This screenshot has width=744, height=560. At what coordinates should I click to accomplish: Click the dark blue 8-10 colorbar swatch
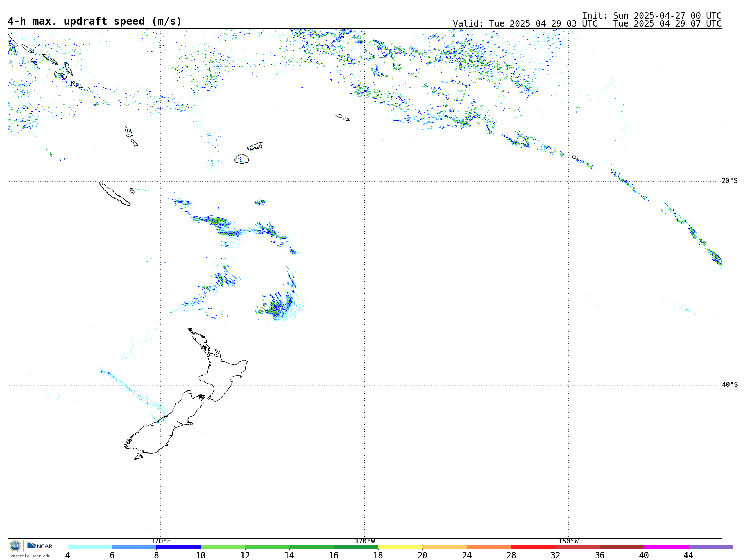178,547
